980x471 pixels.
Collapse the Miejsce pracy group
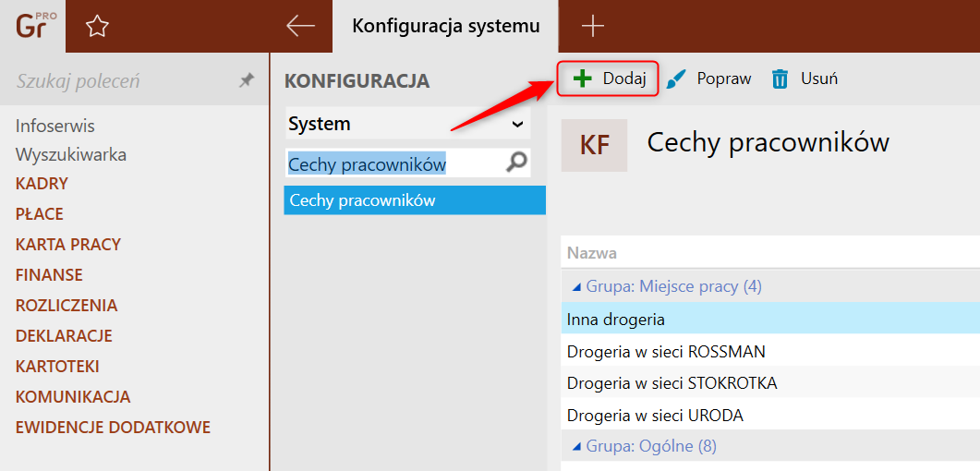(576, 287)
